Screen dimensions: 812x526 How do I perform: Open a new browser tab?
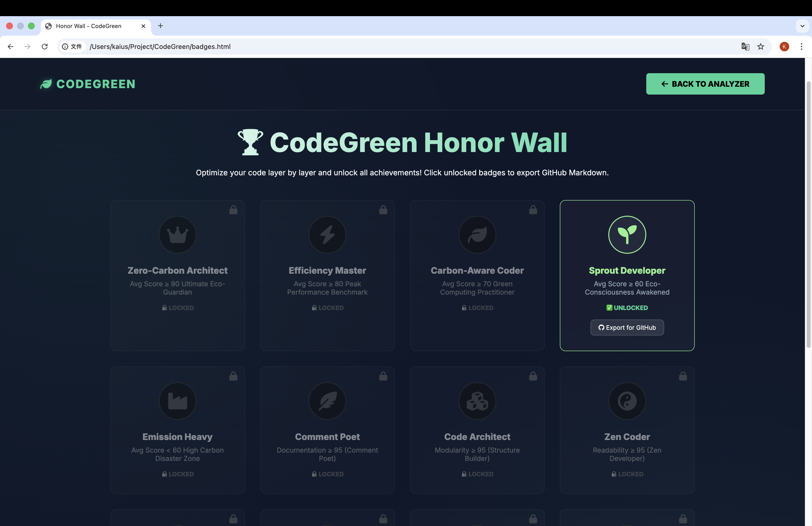pos(160,26)
